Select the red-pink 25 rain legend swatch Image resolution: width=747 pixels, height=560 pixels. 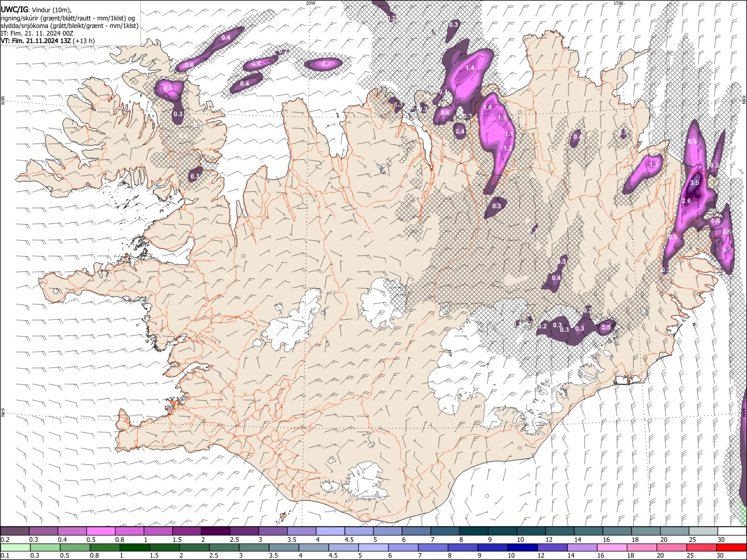(x=703, y=548)
